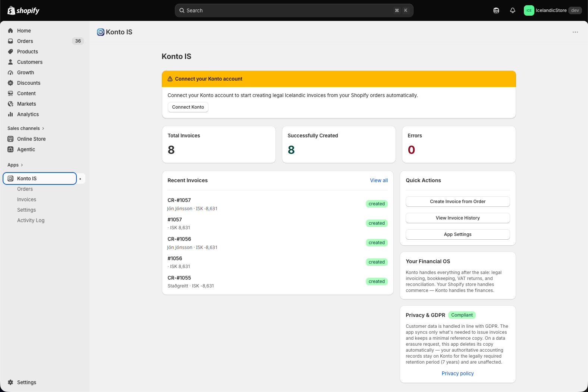Click the Analytics bar chart icon
Image resolution: width=588 pixels, height=392 pixels.
[x=10, y=114]
